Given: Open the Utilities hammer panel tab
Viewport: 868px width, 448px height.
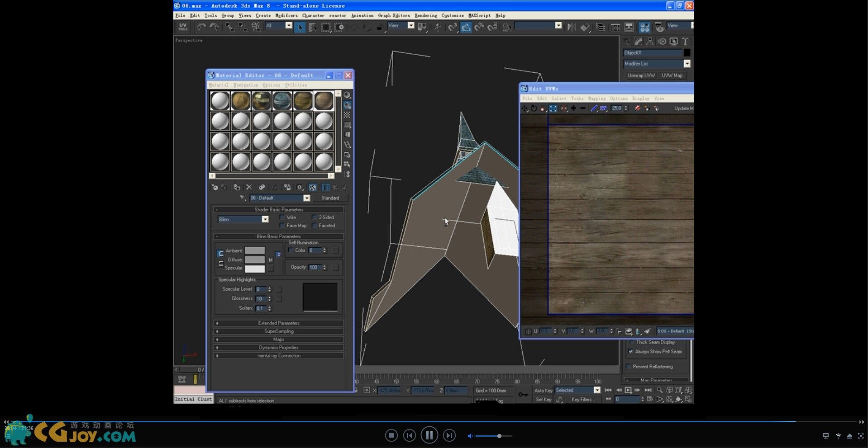Looking at the screenshot, I should 686,42.
